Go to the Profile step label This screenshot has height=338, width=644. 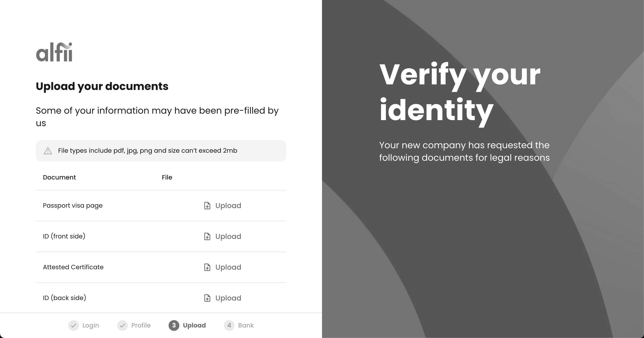[x=141, y=325]
